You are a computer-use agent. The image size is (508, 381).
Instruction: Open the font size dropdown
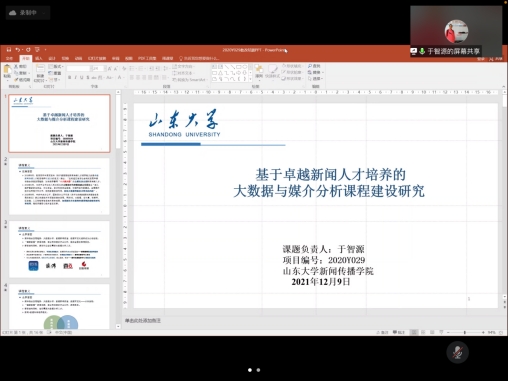click(105, 68)
